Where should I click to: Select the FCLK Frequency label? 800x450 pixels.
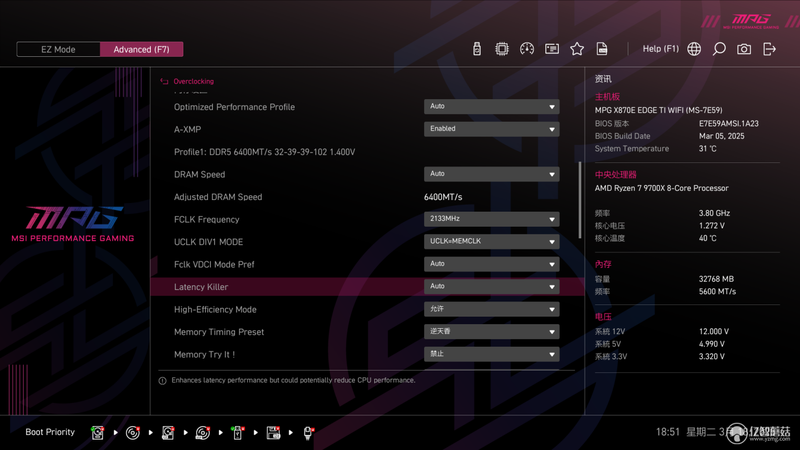[207, 219]
